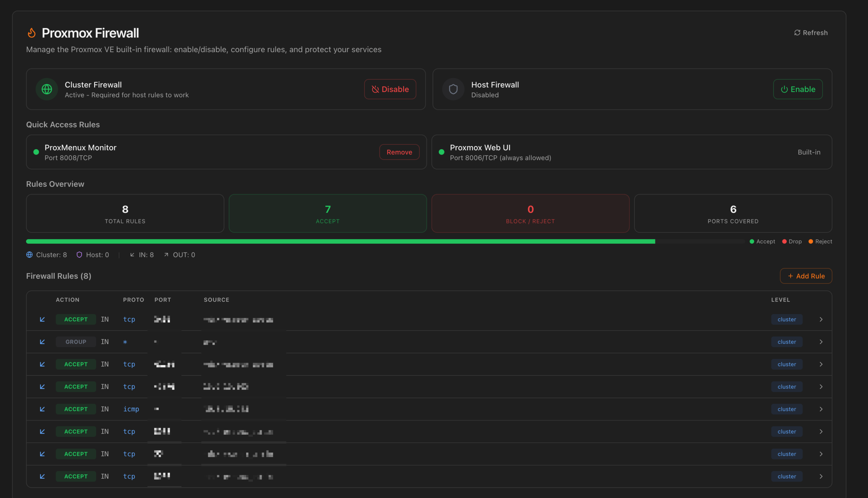Screen dimensions: 868x498
Task: Expand the GROUP rule row details
Action: click(x=821, y=342)
